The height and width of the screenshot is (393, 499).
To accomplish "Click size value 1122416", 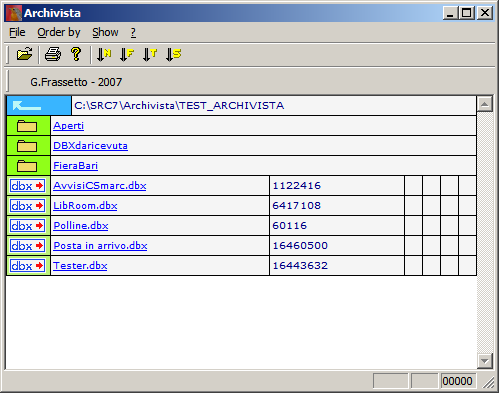I will (x=297, y=186).
